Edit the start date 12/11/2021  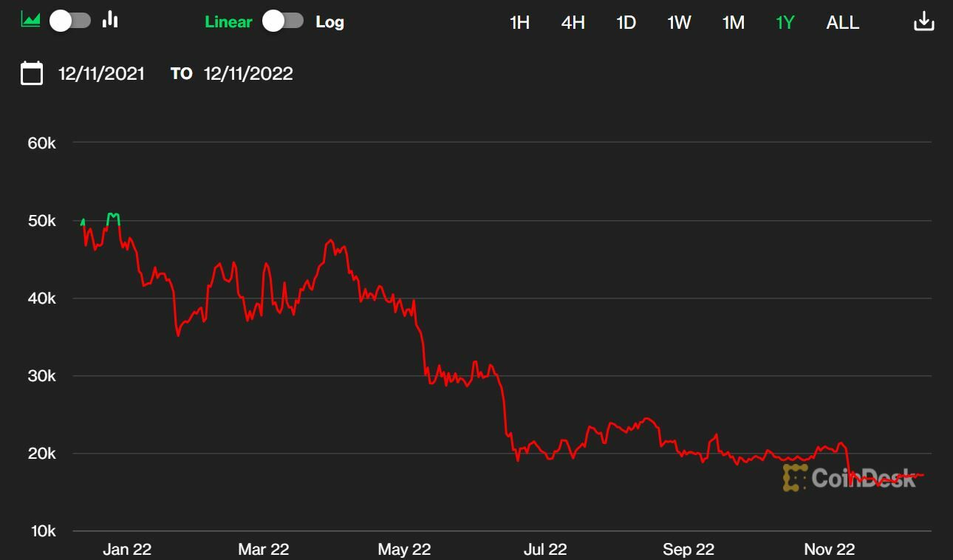(x=102, y=73)
